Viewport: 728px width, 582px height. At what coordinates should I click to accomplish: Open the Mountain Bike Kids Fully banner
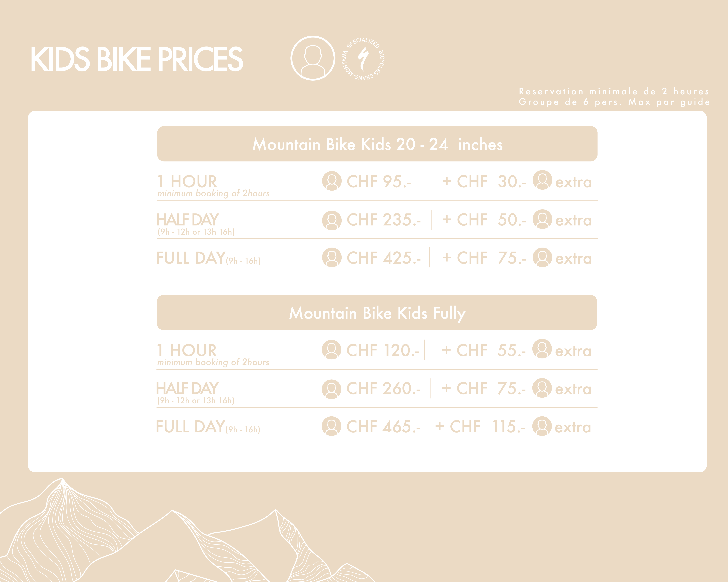tap(377, 313)
